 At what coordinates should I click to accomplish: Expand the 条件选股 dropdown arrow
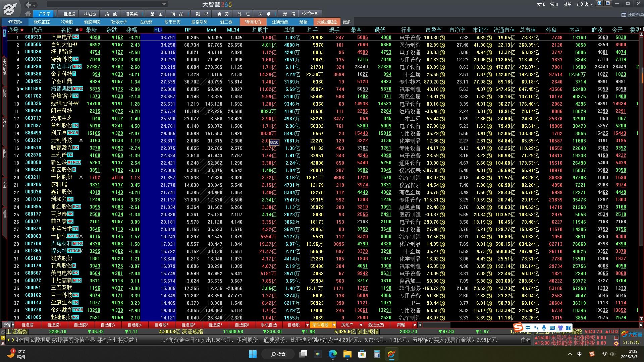(x=334, y=325)
